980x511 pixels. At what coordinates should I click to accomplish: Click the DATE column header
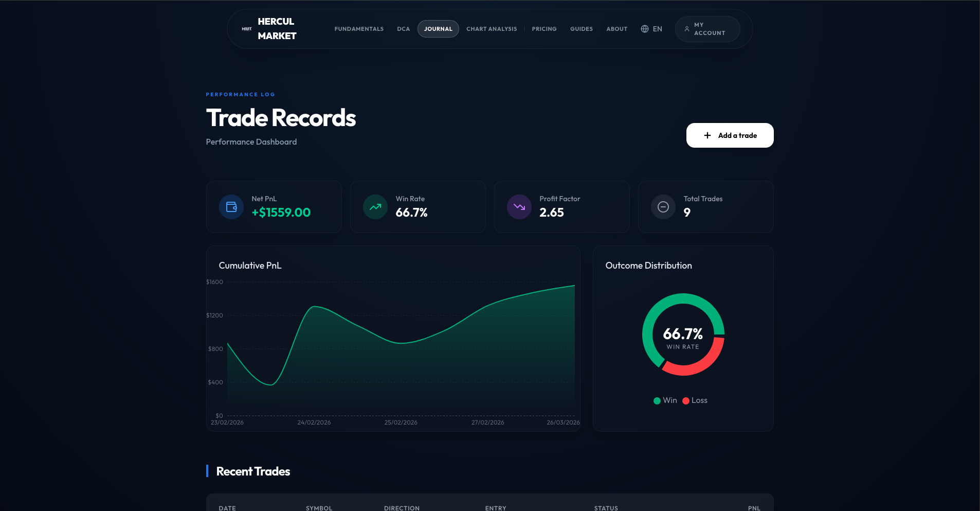(x=227, y=508)
